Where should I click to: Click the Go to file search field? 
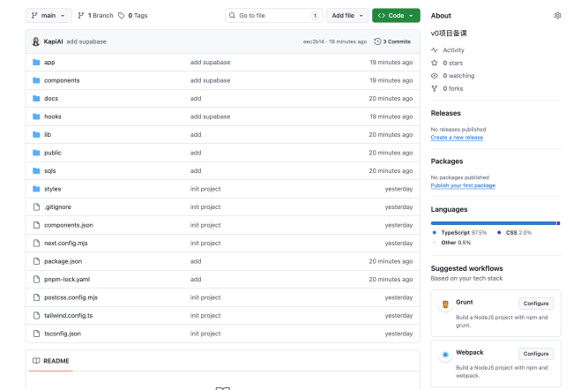tap(272, 15)
